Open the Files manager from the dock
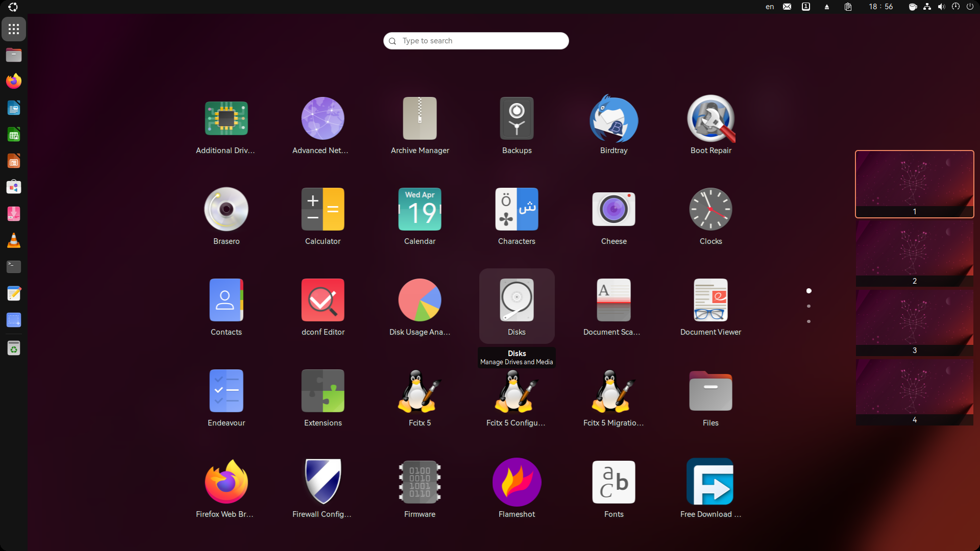 click(x=14, y=55)
